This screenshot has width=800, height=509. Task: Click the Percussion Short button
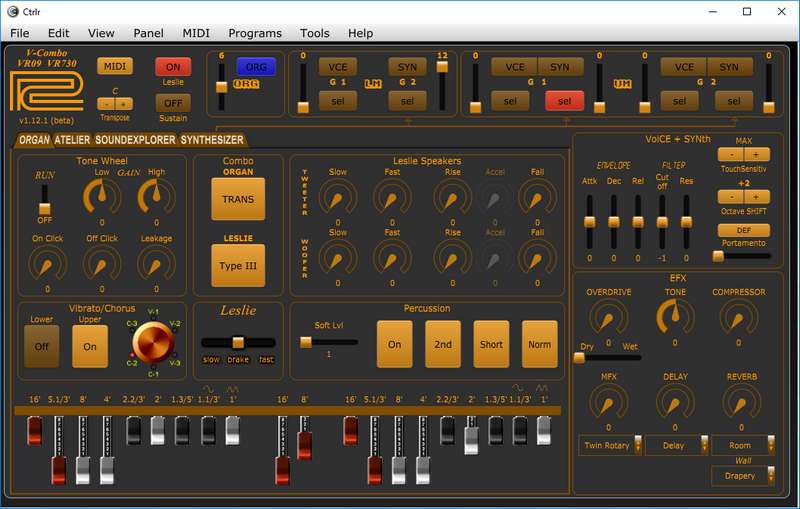491,344
